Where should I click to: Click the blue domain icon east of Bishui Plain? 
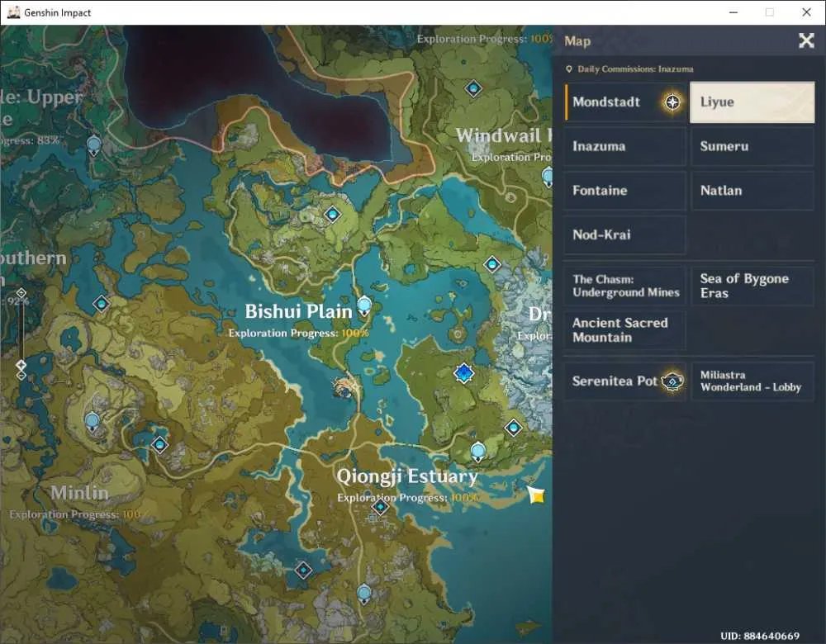463,373
